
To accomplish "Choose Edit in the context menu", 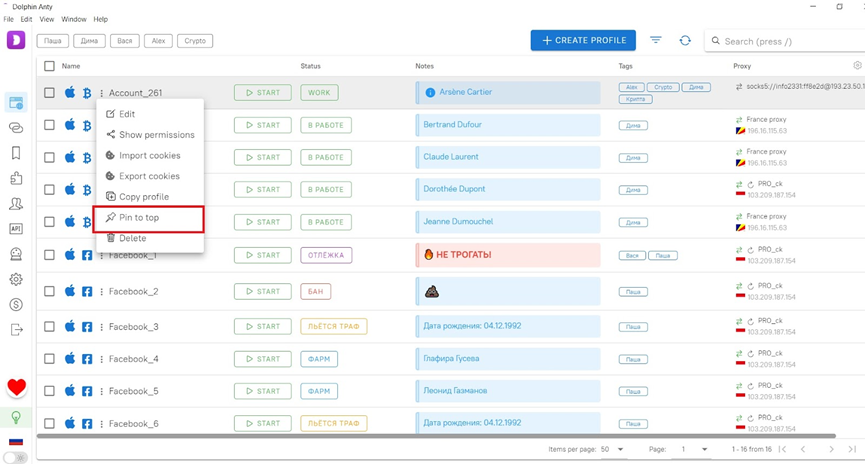I will [149, 114].
